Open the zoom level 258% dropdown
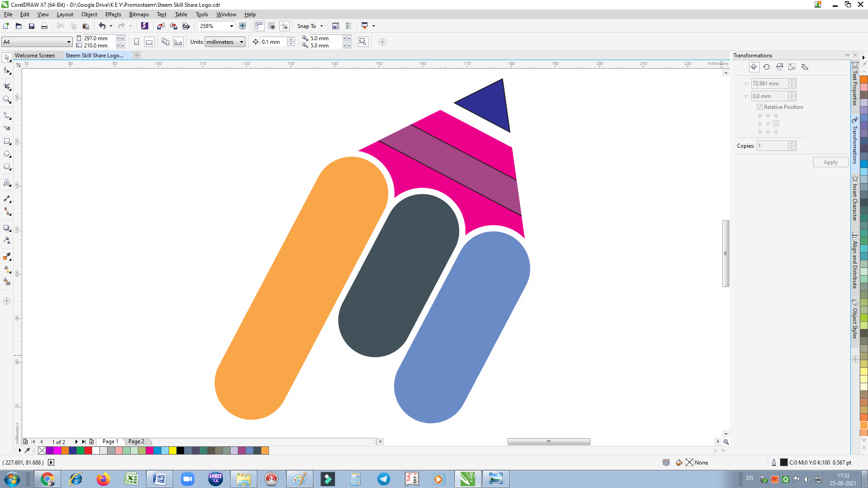868x488 pixels. [231, 26]
